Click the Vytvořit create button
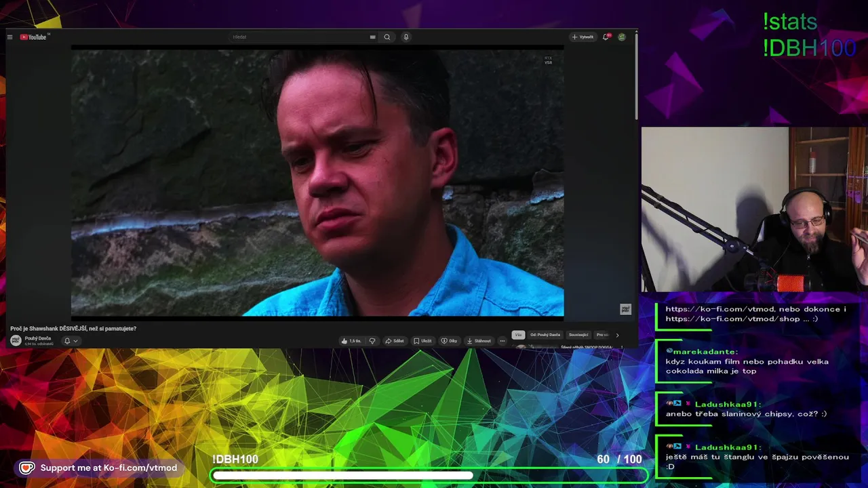Image resolution: width=868 pixels, height=488 pixels. click(x=583, y=37)
